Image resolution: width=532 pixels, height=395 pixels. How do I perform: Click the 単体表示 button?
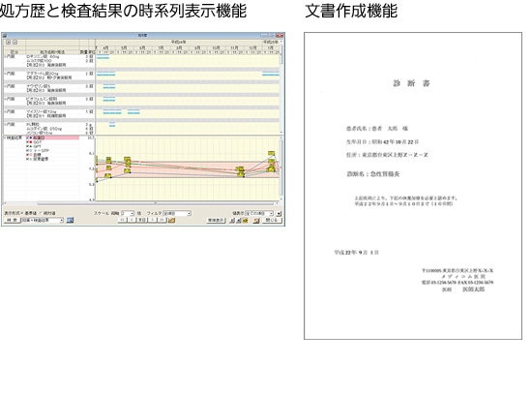(216, 221)
